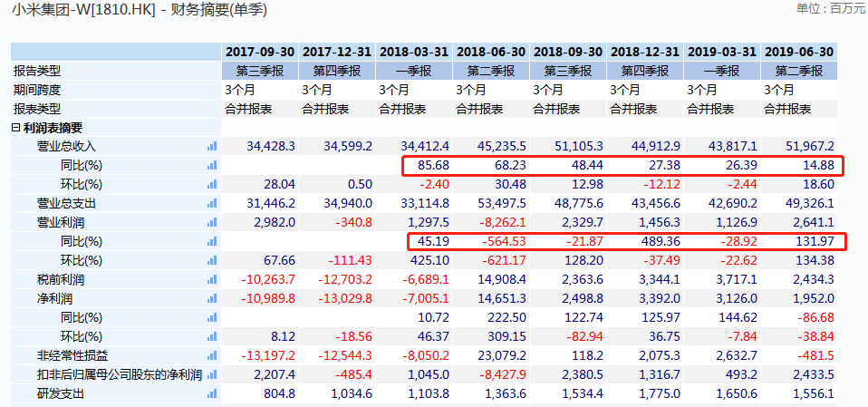
Task: Open chart icon for 营业总收入 同比(%) row
Action: tap(212, 166)
